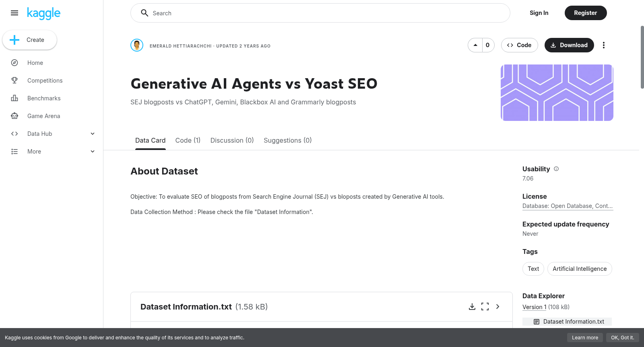This screenshot has height=347, width=644.
Task: Dismiss cookie banner with OK, Got it
Action: click(x=623, y=338)
